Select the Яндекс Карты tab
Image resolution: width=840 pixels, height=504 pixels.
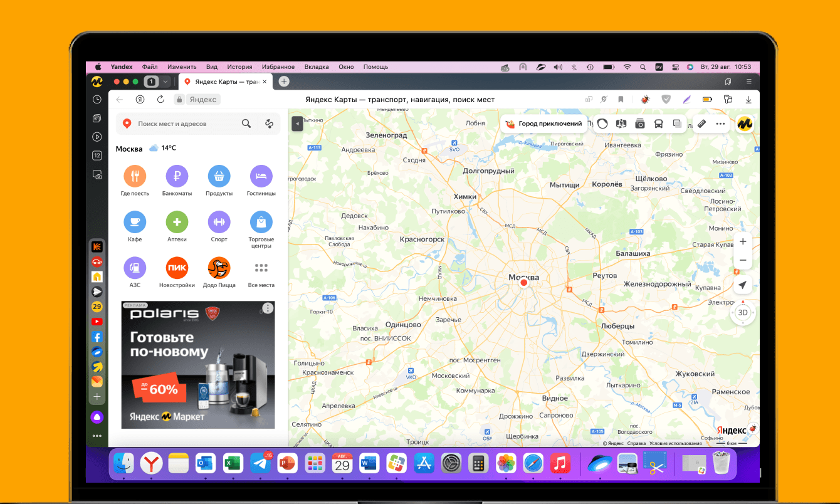coord(226,81)
